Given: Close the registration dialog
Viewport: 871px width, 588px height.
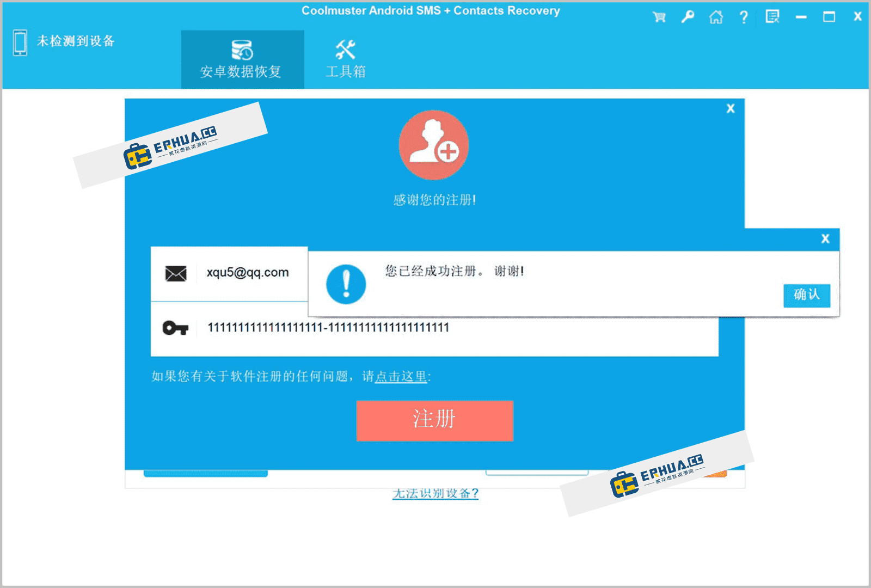Looking at the screenshot, I should pos(731,108).
